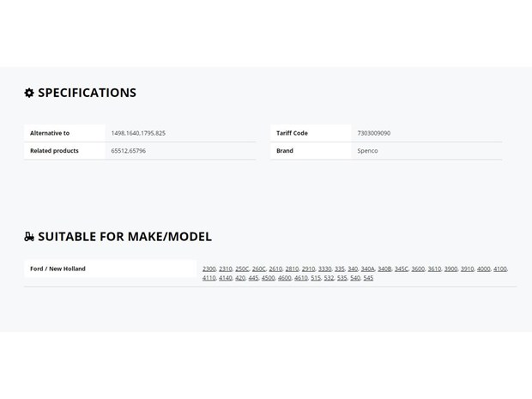The width and height of the screenshot is (532, 399).
Task: Open the 2300 model link
Action: (x=209, y=269)
